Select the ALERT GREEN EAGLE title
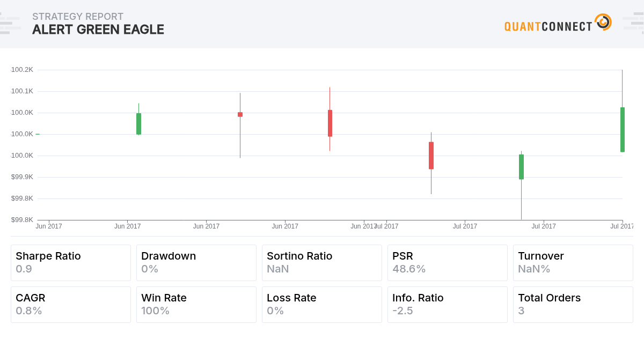 (x=98, y=30)
